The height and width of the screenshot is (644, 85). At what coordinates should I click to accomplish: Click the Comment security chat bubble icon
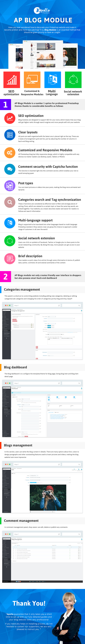pos(10,169)
